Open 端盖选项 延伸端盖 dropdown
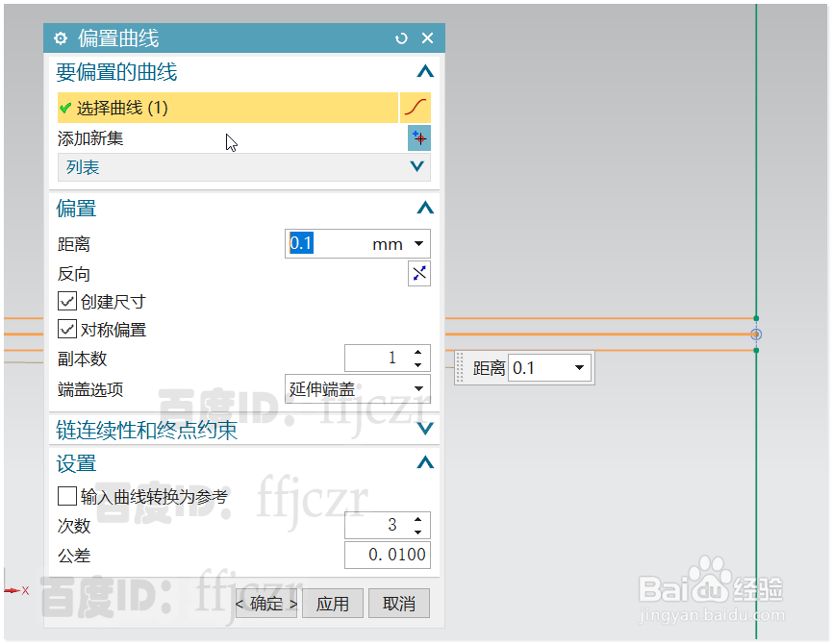Screen dimensions: 832x644 [x=358, y=389]
